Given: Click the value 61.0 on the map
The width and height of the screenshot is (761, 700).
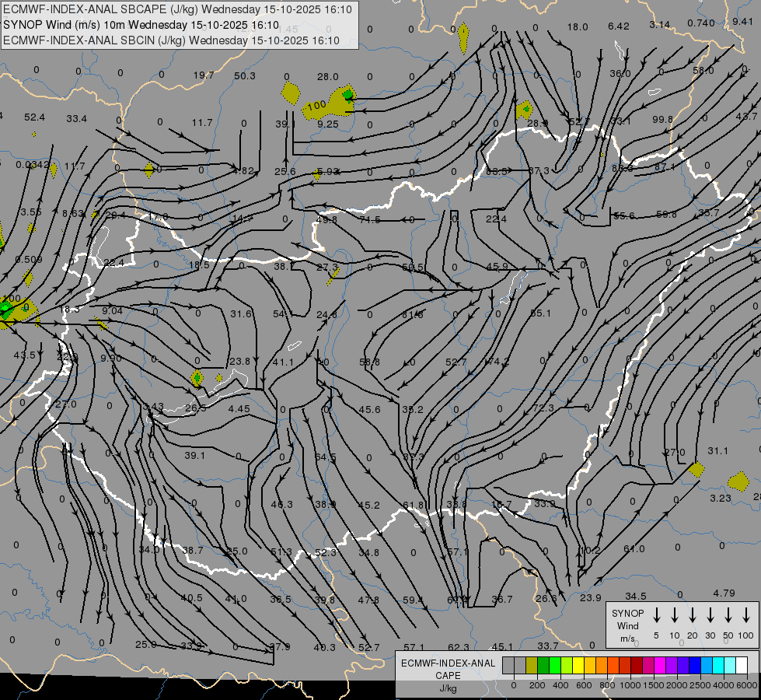Looking at the screenshot, I should [x=634, y=548].
